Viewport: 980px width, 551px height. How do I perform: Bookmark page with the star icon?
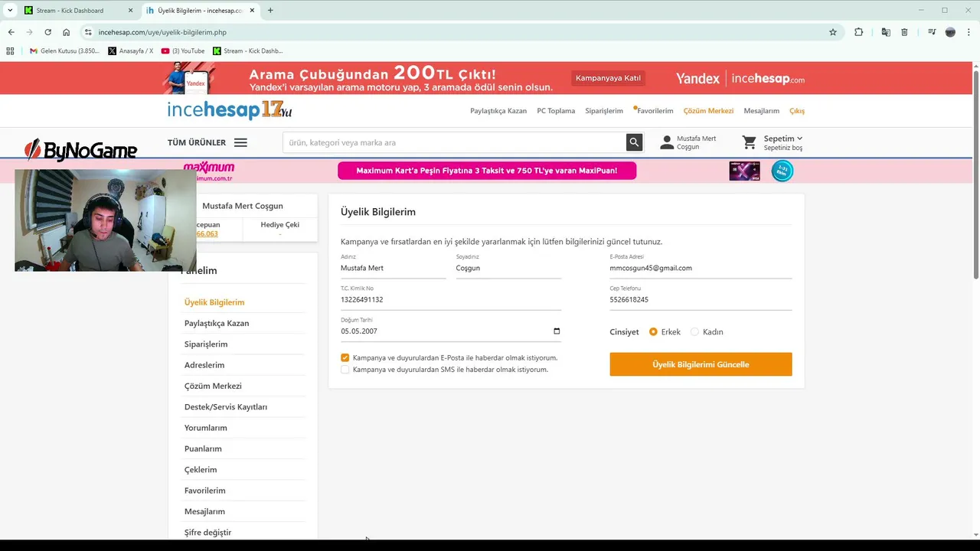[x=833, y=32]
